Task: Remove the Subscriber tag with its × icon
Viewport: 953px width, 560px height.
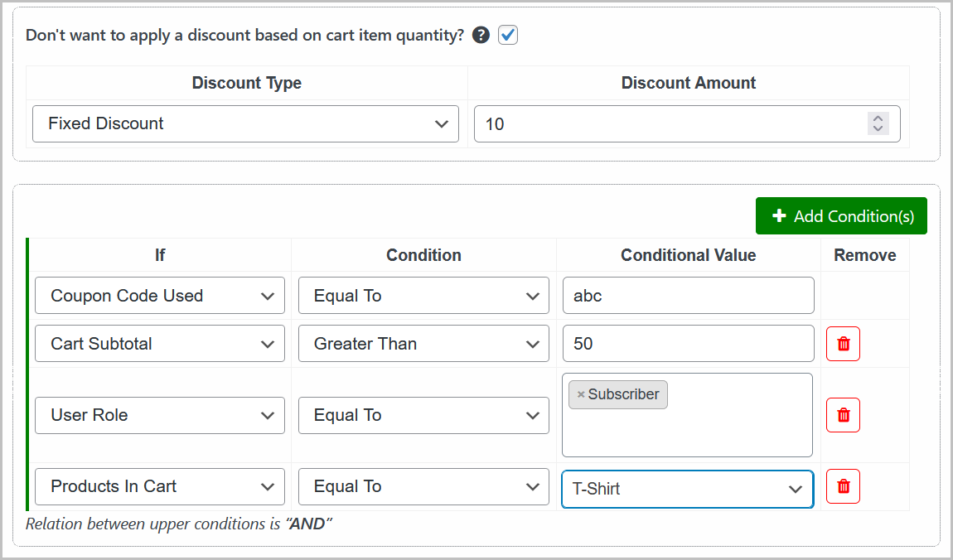Action: pos(579,394)
